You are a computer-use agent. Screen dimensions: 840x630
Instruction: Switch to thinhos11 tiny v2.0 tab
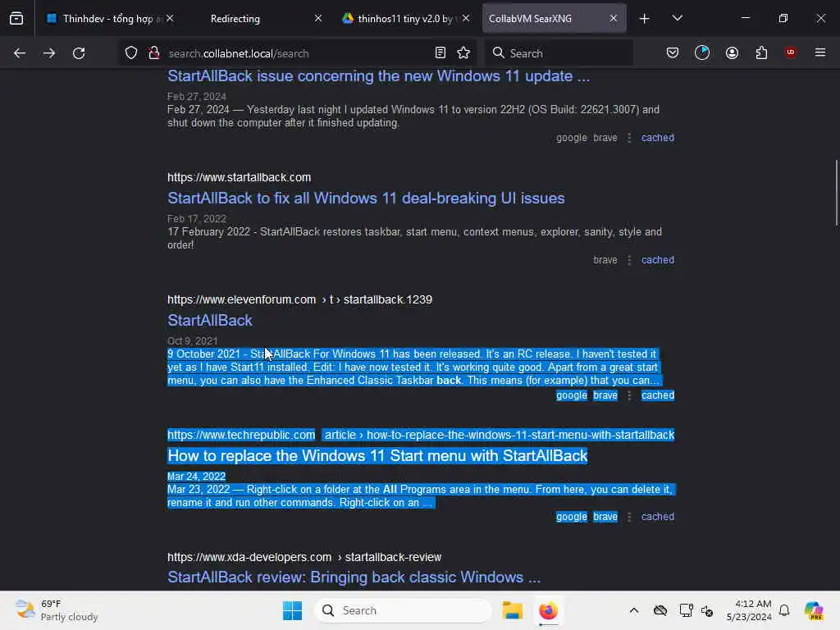tap(405, 19)
